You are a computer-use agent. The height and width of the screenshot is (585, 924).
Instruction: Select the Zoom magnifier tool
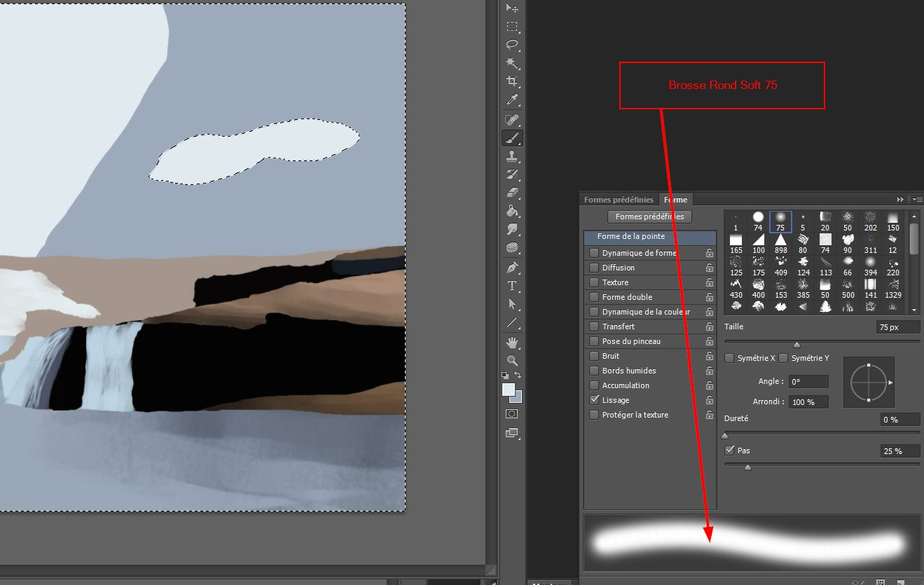point(512,361)
